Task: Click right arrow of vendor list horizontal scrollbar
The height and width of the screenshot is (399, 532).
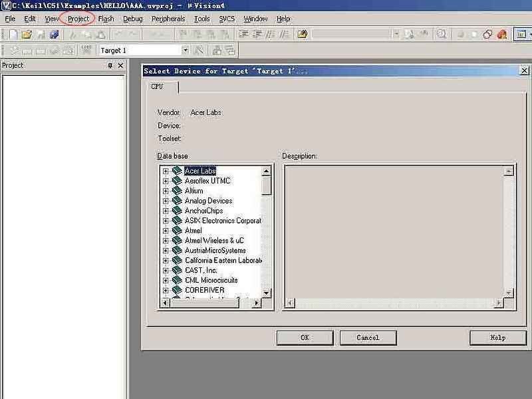Action: 257,303
